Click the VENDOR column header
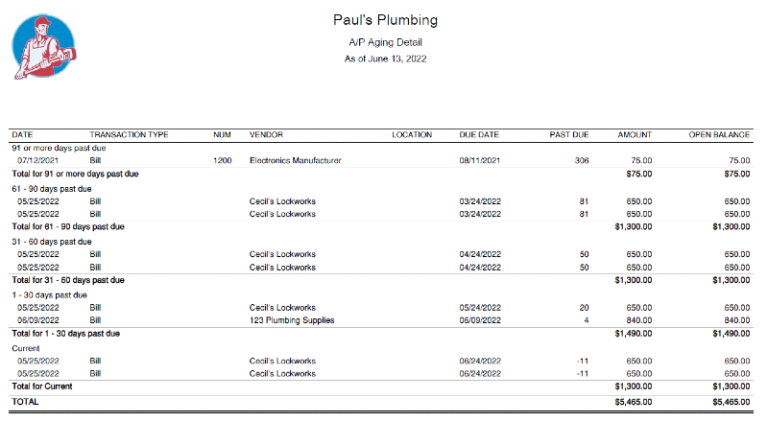Screen dimensions: 768x422 (x=266, y=134)
